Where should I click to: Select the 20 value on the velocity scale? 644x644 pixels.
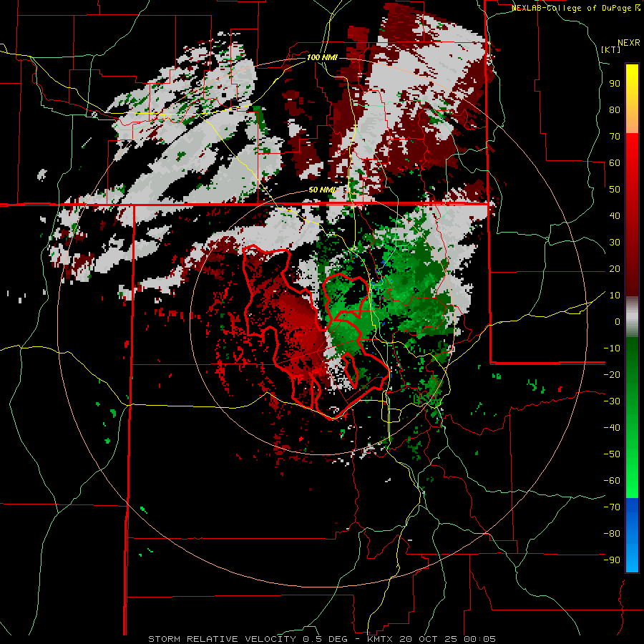coord(615,268)
